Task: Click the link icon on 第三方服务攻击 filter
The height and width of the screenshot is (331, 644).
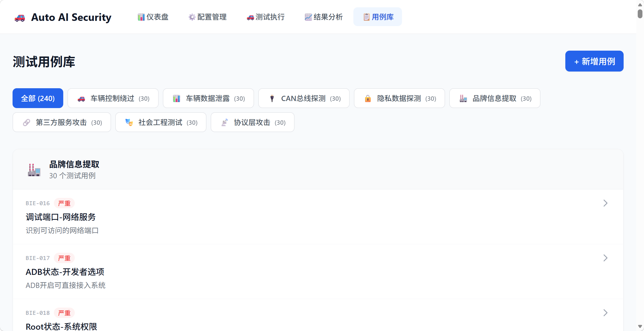Action: (x=26, y=123)
